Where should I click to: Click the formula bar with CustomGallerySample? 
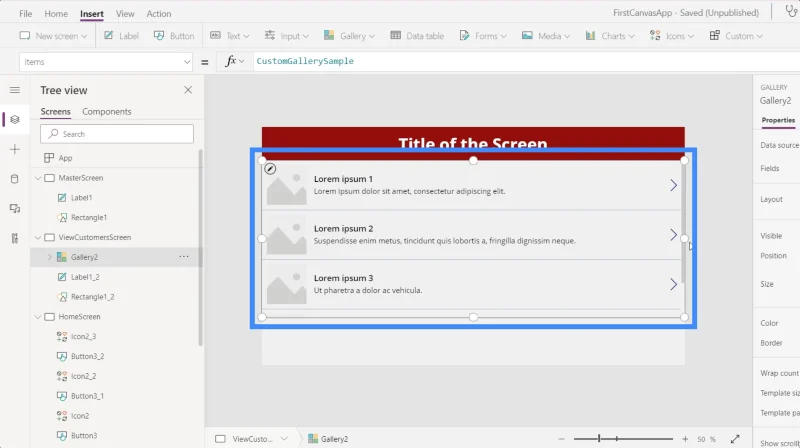526,61
